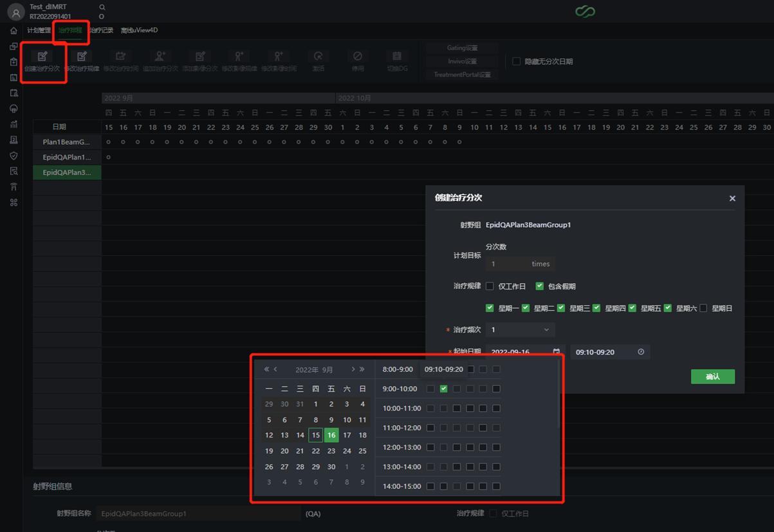
Task: Click 修改影像时间 toolbar icon
Action: click(x=279, y=57)
